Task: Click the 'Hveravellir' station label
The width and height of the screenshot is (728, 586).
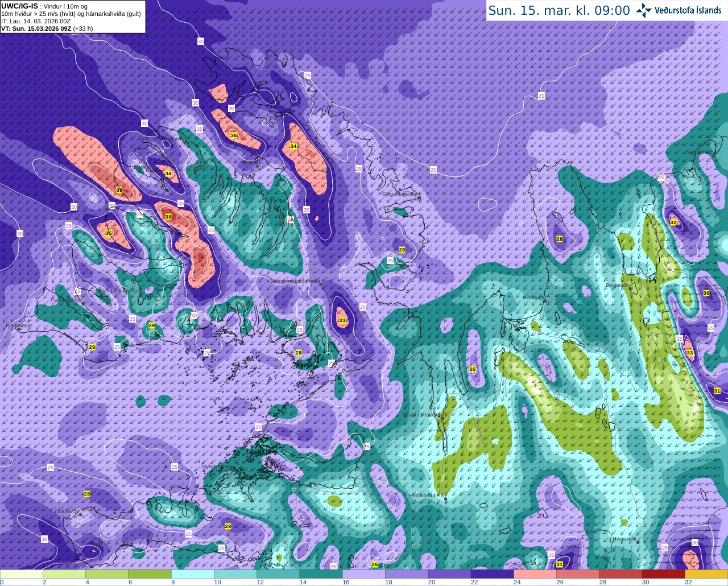Action: (x=624, y=539)
